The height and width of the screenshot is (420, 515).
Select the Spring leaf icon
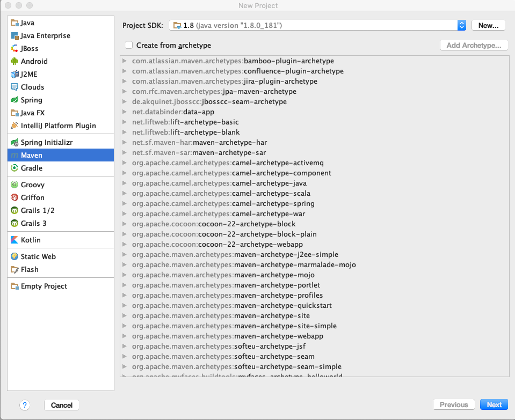click(x=14, y=100)
